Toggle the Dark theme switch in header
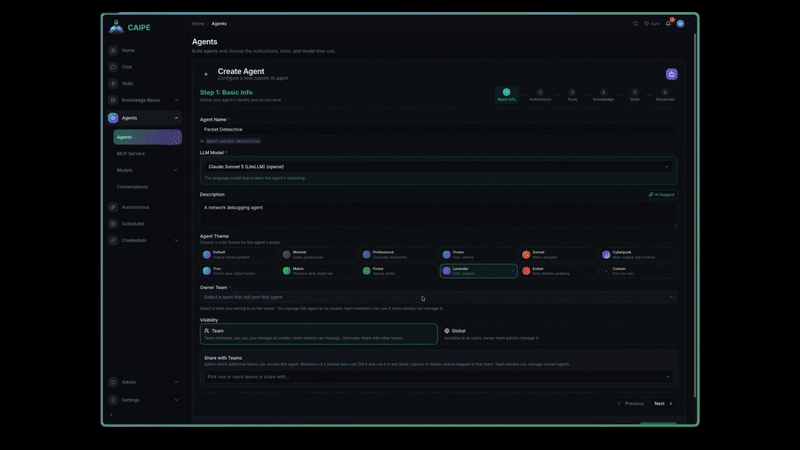Image resolution: width=800 pixels, height=450 pixels. click(652, 23)
